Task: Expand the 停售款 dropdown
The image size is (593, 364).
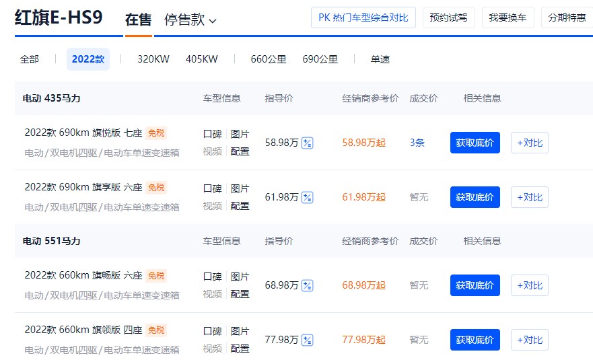Action: 190,20
